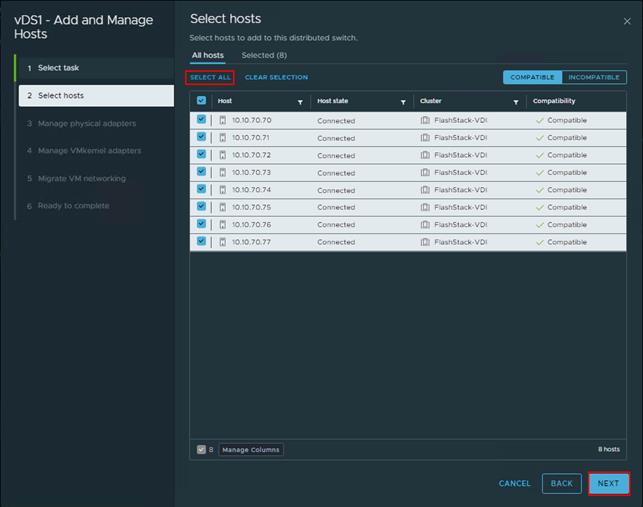Click cluster icon in 10.10.70.75 row
The height and width of the screenshot is (507, 643).
coord(425,207)
